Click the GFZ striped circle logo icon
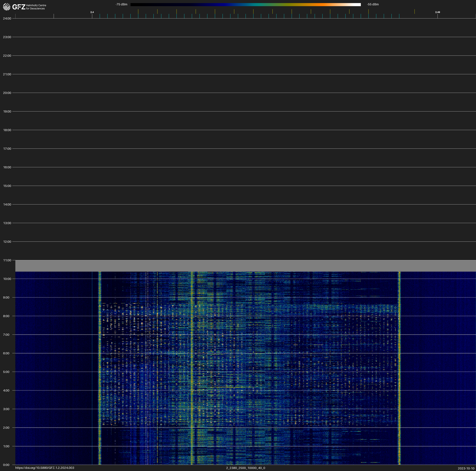The height and width of the screenshot is (471, 476). point(7,7)
